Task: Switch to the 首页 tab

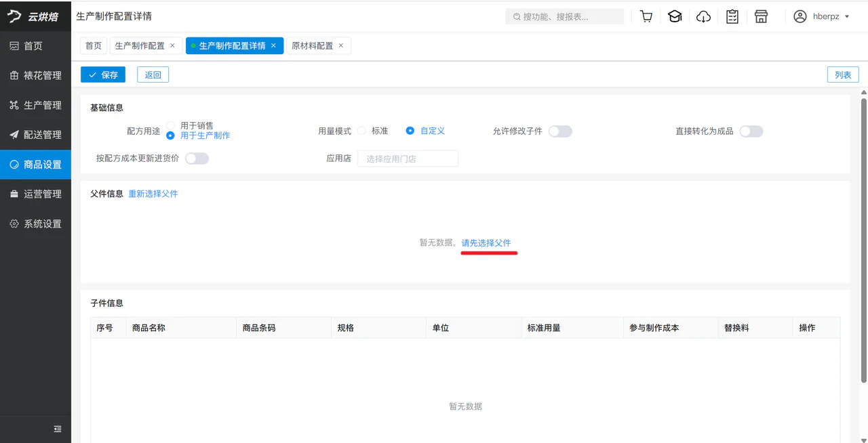Action: [94, 46]
